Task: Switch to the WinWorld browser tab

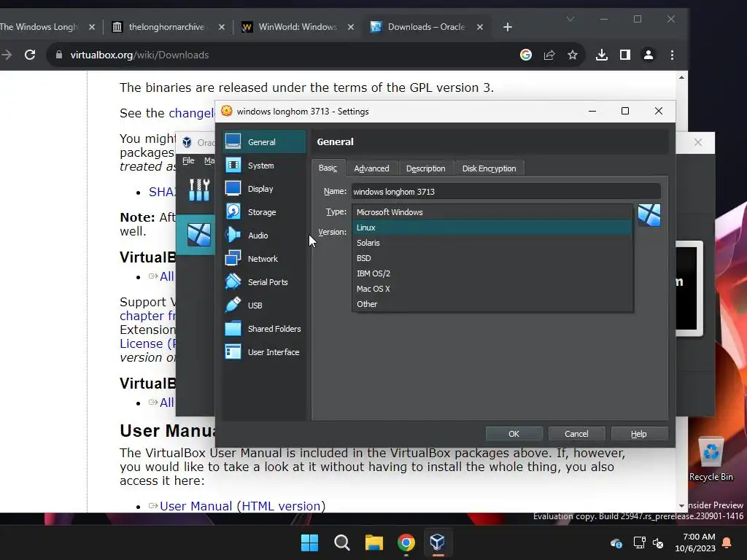Action: tap(298, 27)
